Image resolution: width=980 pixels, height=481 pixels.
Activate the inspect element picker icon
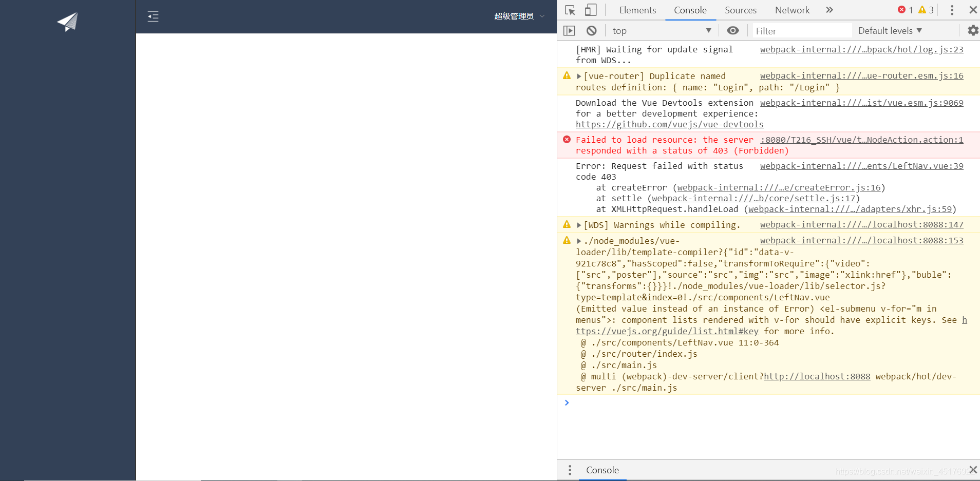(570, 10)
